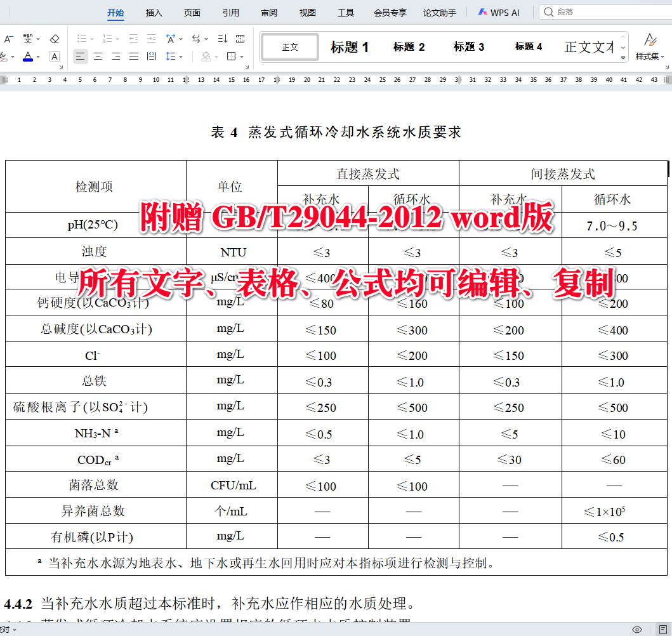The width and height of the screenshot is (672, 636).
Task: Open the 页面 tab
Action: point(192,13)
